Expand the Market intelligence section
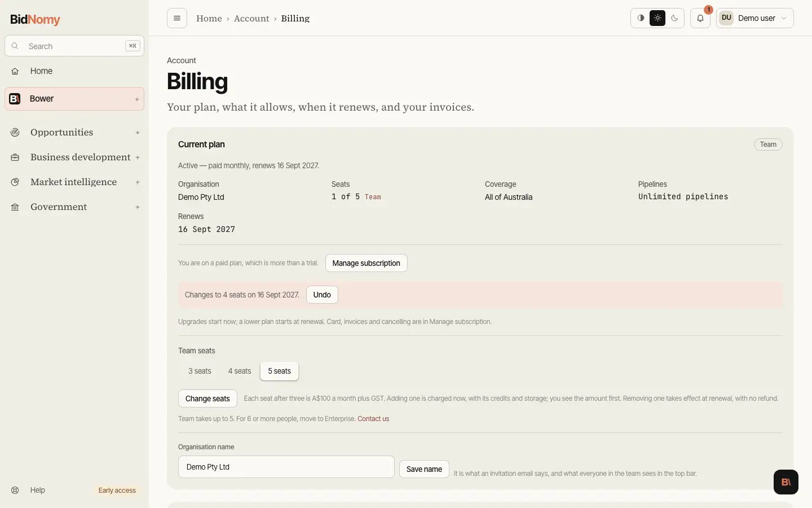 tap(138, 182)
